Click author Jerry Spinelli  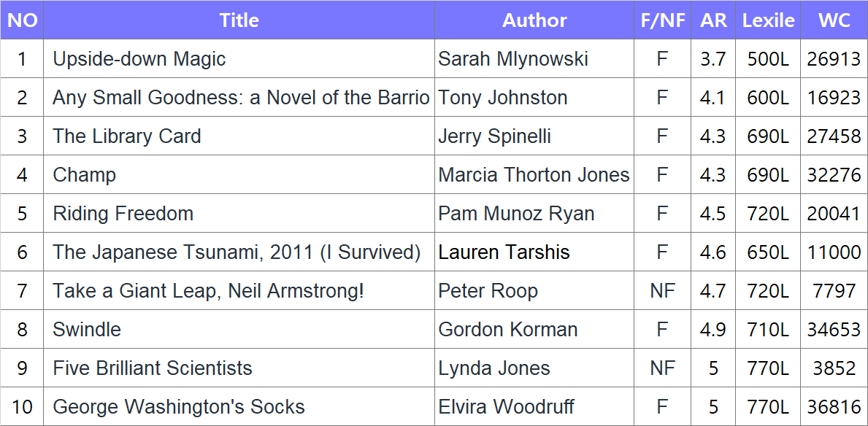tap(494, 136)
